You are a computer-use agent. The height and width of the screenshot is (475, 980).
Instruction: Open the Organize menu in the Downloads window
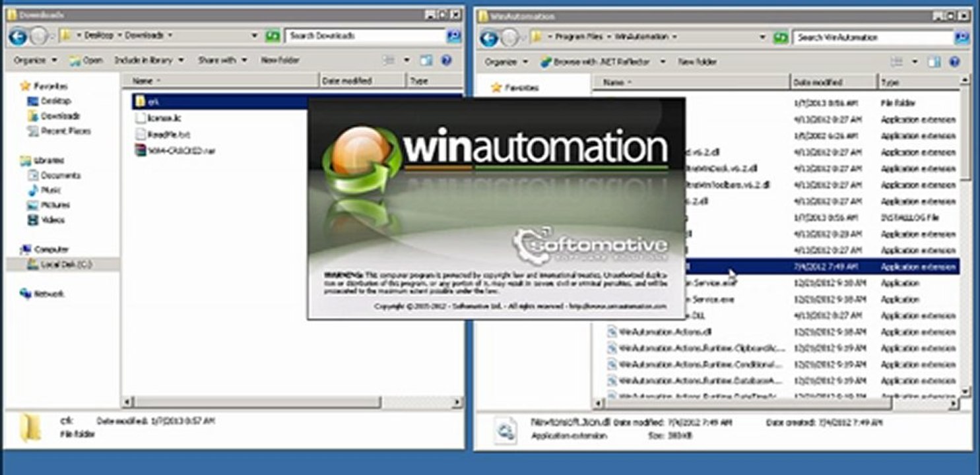pyautogui.click(x=36, y=60)
